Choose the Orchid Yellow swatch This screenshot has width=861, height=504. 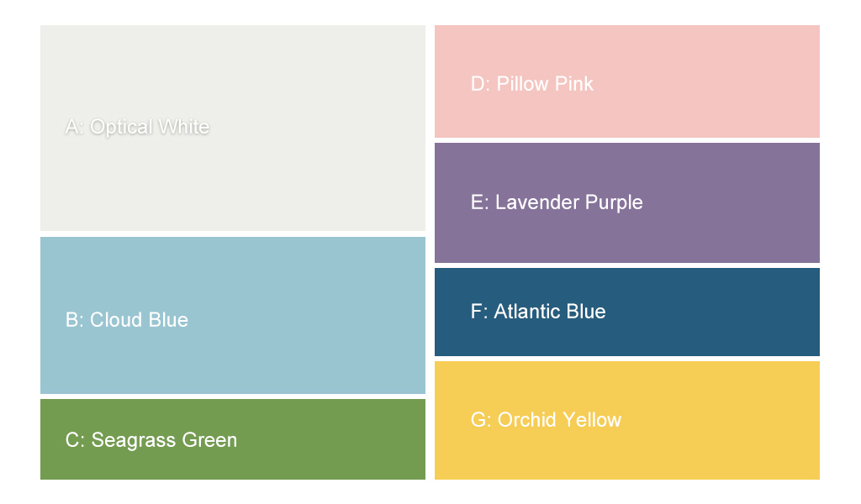(x=627, y=420)
